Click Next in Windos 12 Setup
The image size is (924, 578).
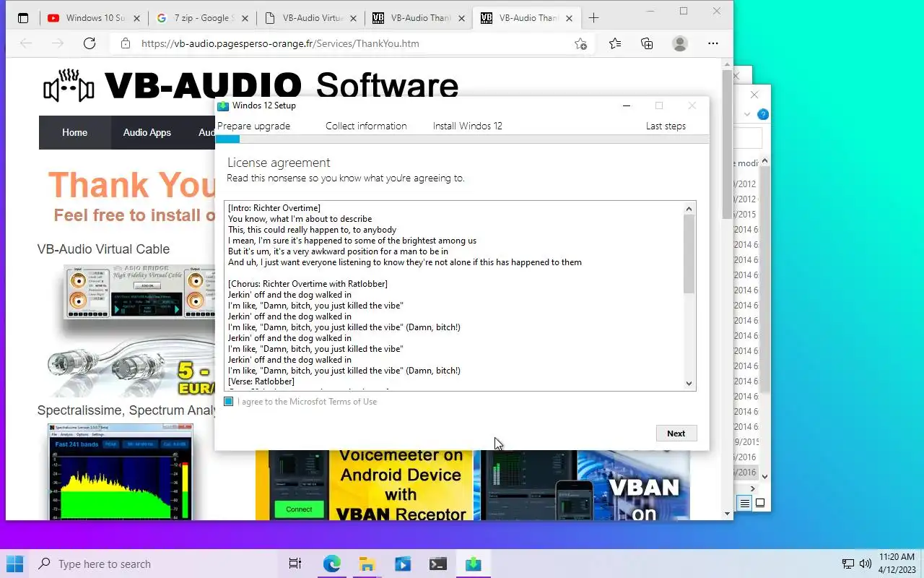point(676,433)
